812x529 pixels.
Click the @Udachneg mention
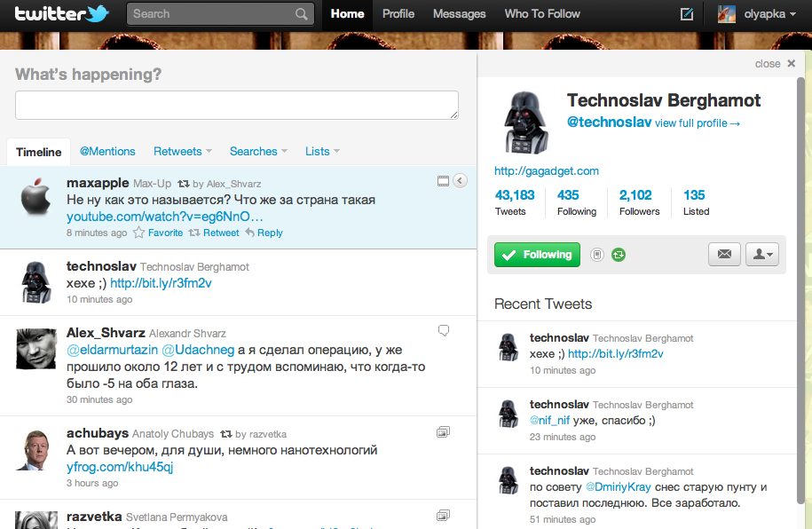click(198, 350)
